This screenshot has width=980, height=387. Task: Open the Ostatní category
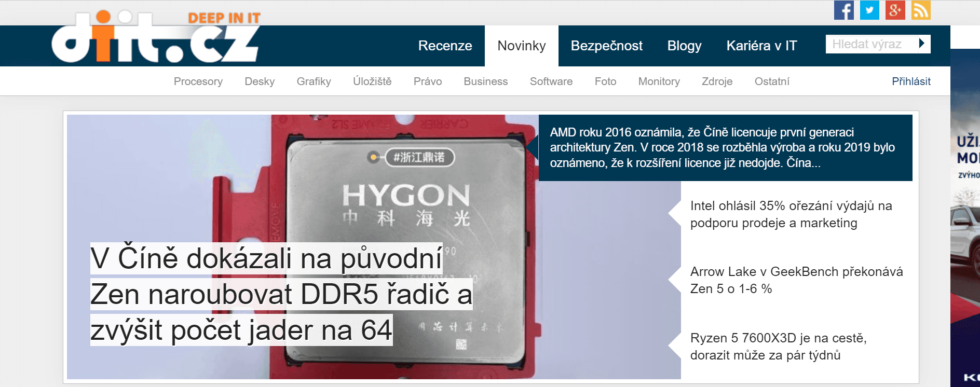click(x=772, y=81)
